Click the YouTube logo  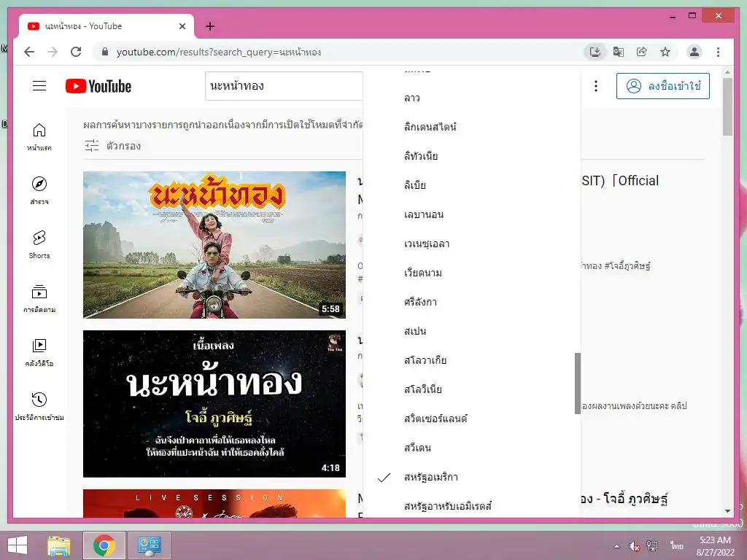click(x=98, y=86)
